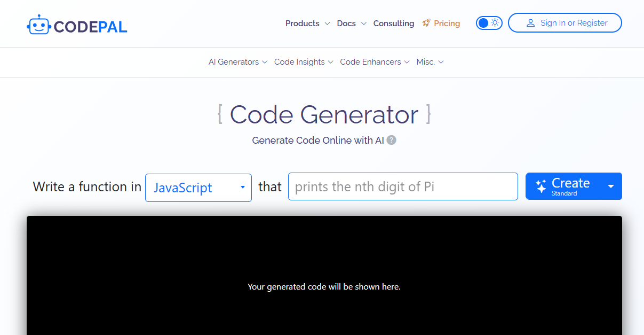Click the sparkle icon on Create button

click(540, 186)
